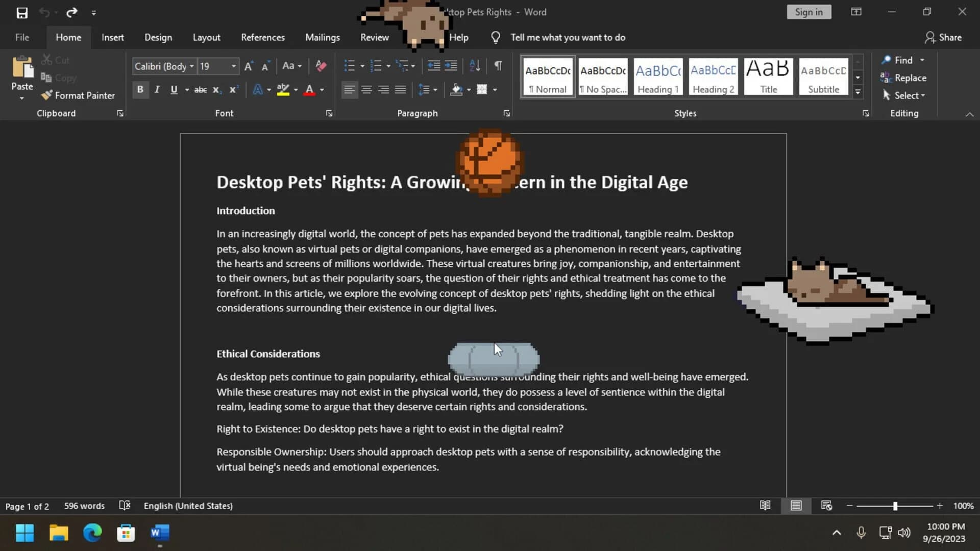Open the Mailings tab
This screenshot has height=551, width=980.
click(x=322, y=37)
